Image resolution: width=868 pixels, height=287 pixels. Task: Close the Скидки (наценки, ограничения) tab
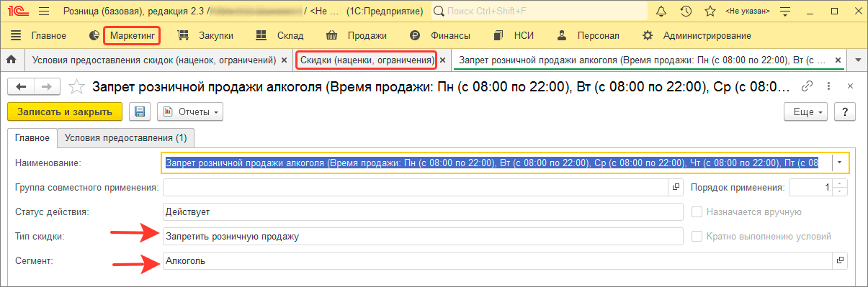pyautogui.click(x=443, y=60)
